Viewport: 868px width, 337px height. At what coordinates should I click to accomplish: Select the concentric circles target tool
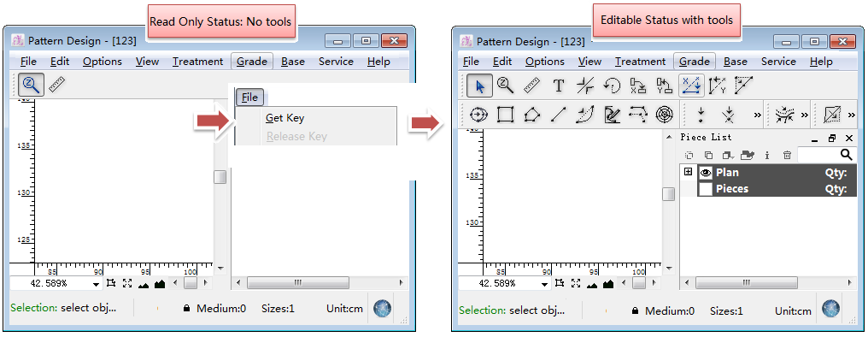click(x=664, y=115)
